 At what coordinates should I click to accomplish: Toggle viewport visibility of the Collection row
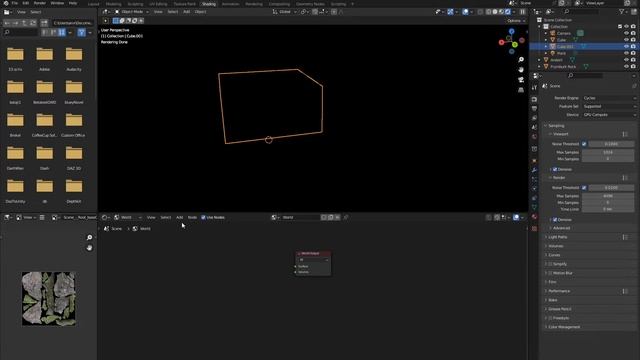[x=626, y=27]
